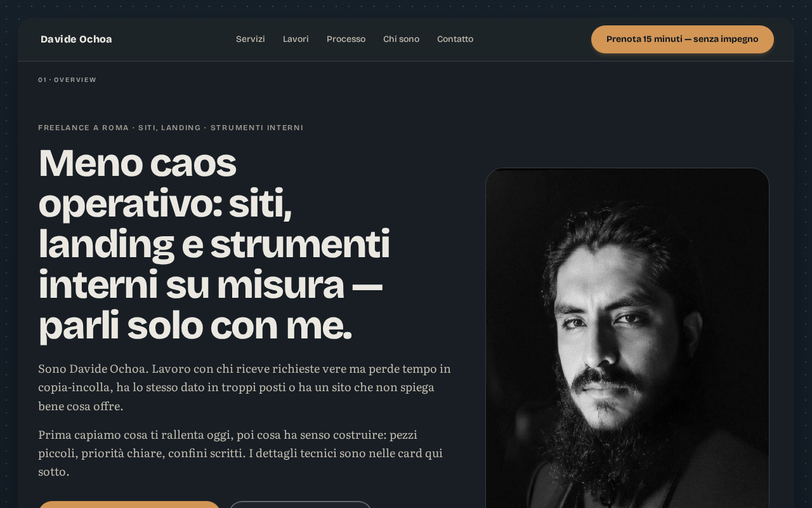
Task: Click the word Prenota in the header button
Action: tap(624, 39)
